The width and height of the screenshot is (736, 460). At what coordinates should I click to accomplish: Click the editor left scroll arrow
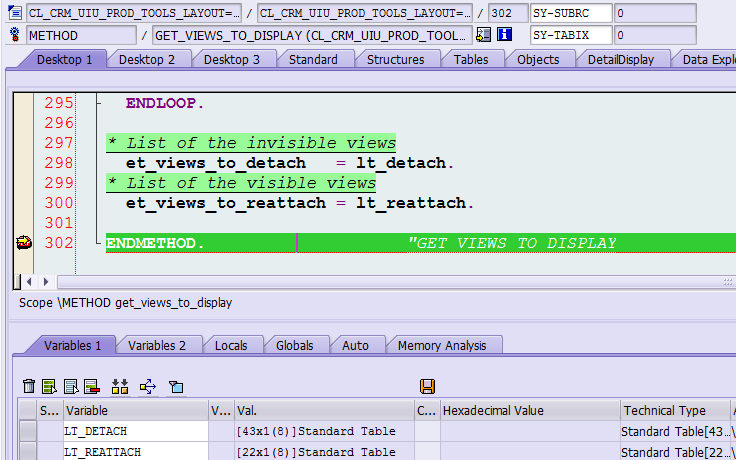tap(29, 282)
